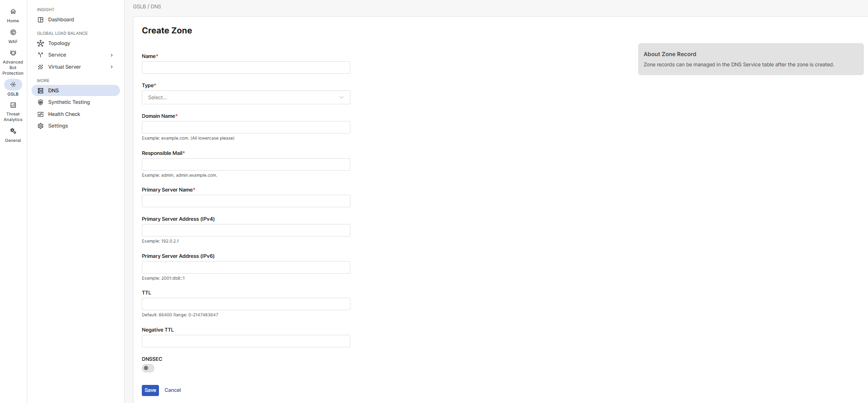The height and width of the screenshot is (403, 868).
Task: Open the Type select dropdown
Action: pyautogui.click(x=246, y=97)
